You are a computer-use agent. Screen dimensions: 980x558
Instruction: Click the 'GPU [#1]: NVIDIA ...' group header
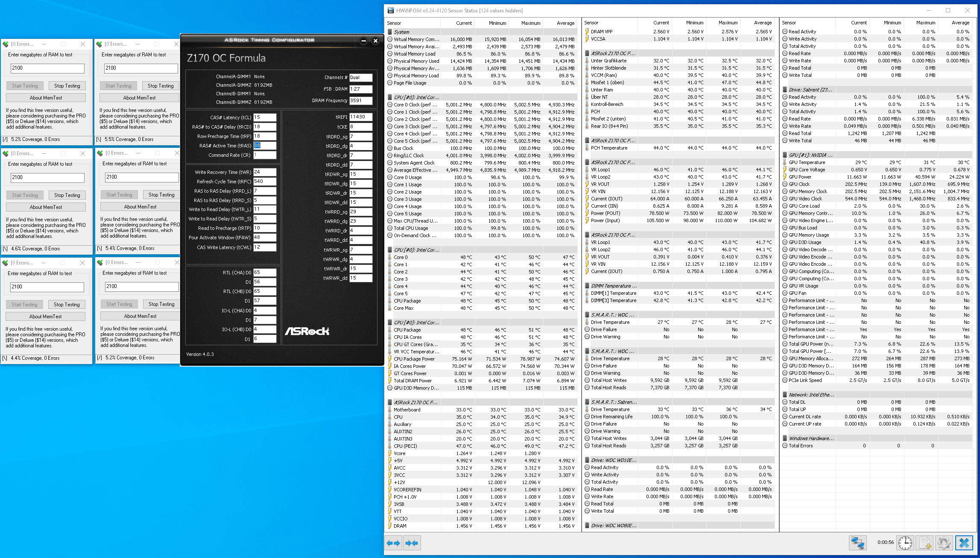click(x=876, y=155)
